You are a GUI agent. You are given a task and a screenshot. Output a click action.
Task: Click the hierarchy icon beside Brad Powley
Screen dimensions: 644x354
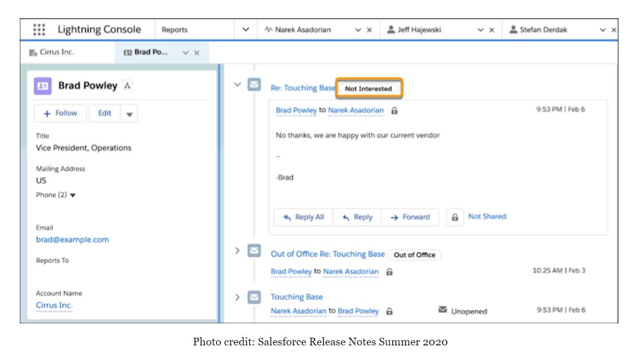126,86
